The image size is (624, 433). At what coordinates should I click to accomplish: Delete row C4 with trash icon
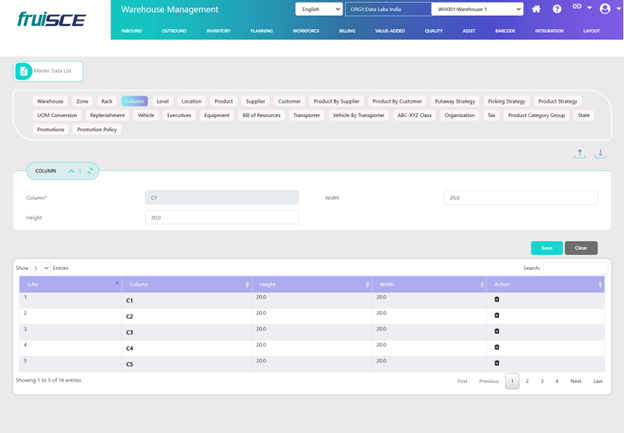(x=497, y=347)
